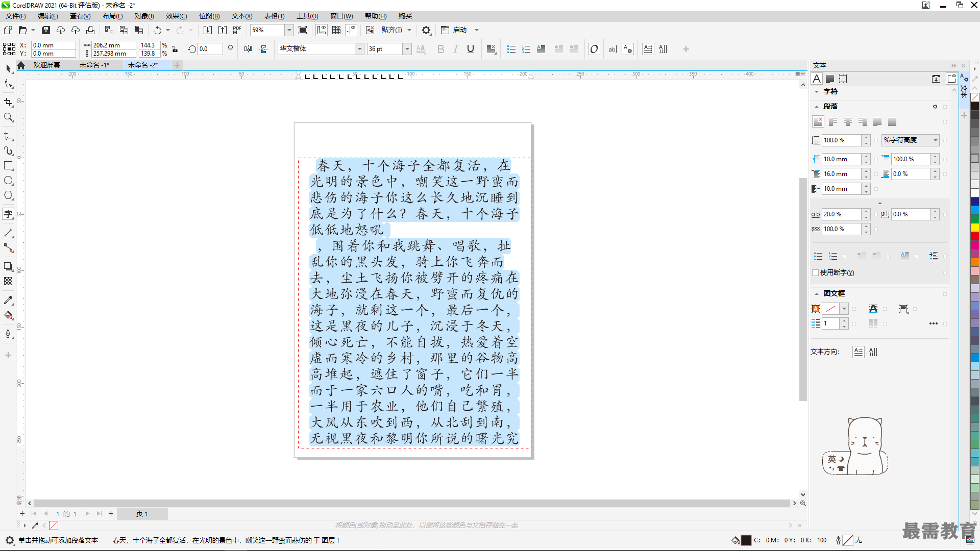Image resolution: width=980 pixels, height=551 pixels.
Task: Click the frame more options ellipsis
Action: pyautogui.click(x=933, y=323)
